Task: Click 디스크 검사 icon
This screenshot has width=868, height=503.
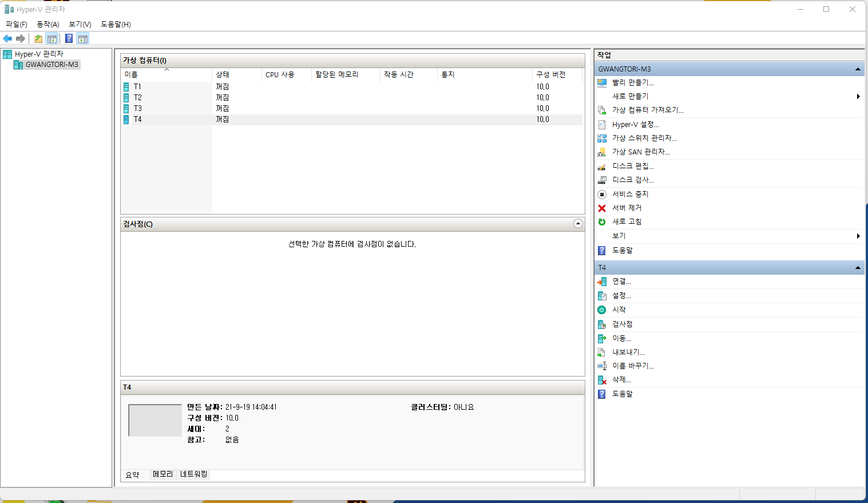Action: 602,180
